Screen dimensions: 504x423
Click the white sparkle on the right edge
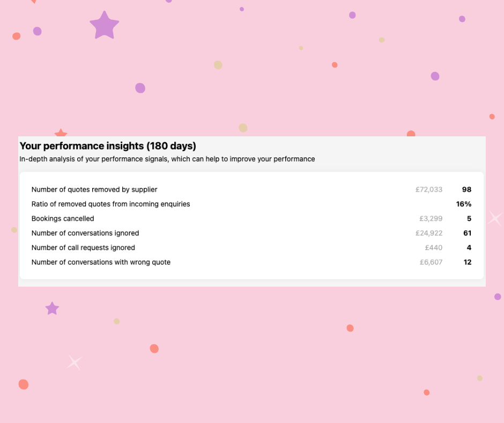point(495,218)
